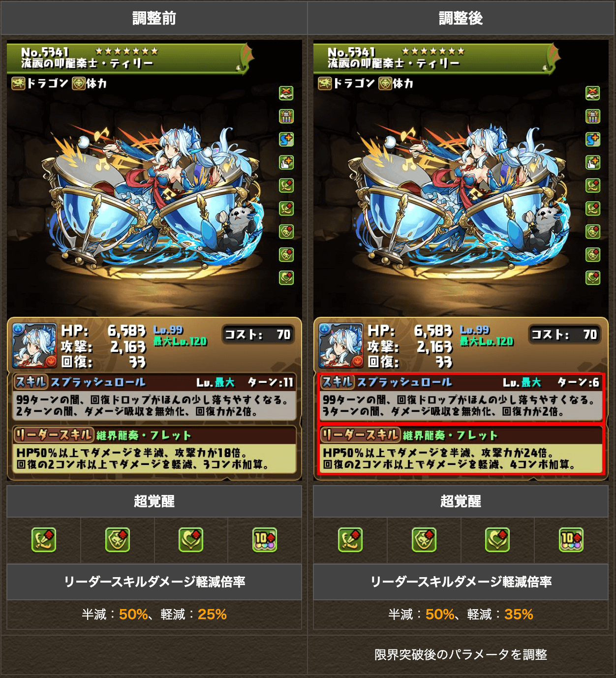
Task: Click the 限界突破後のパラメータを調整 note
Action: 461,655
